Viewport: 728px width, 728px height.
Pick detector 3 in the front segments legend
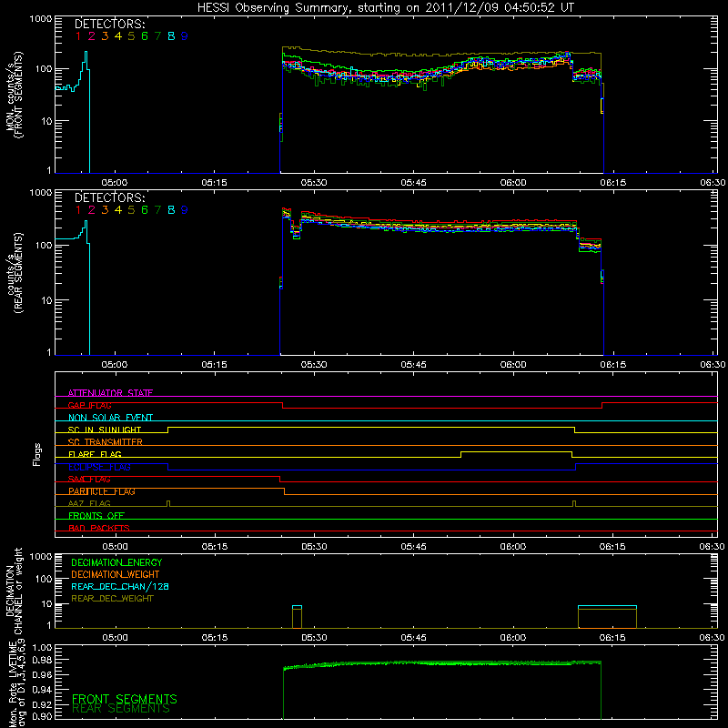tap(105, 36)
